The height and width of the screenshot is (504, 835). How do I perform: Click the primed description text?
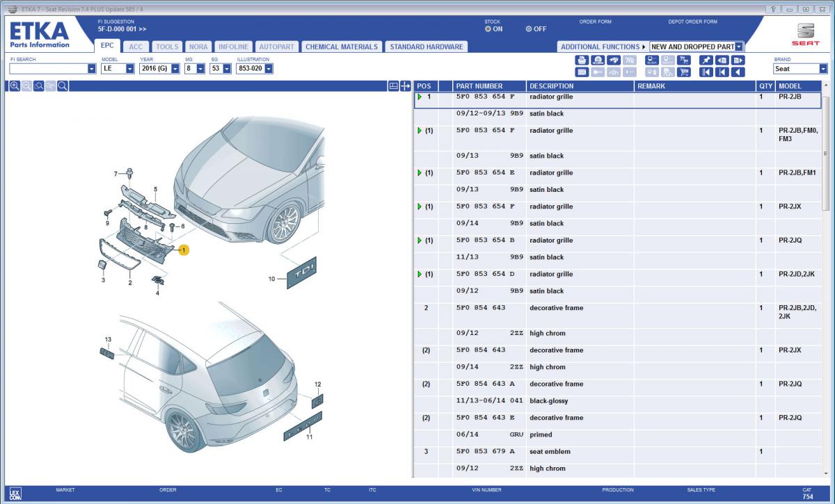[x=541, y=434]
